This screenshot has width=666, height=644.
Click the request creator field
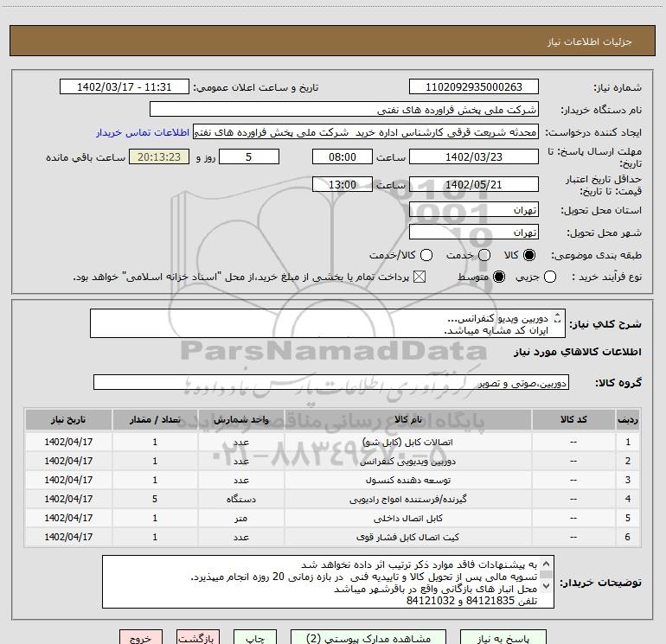[x=366, y=132]
